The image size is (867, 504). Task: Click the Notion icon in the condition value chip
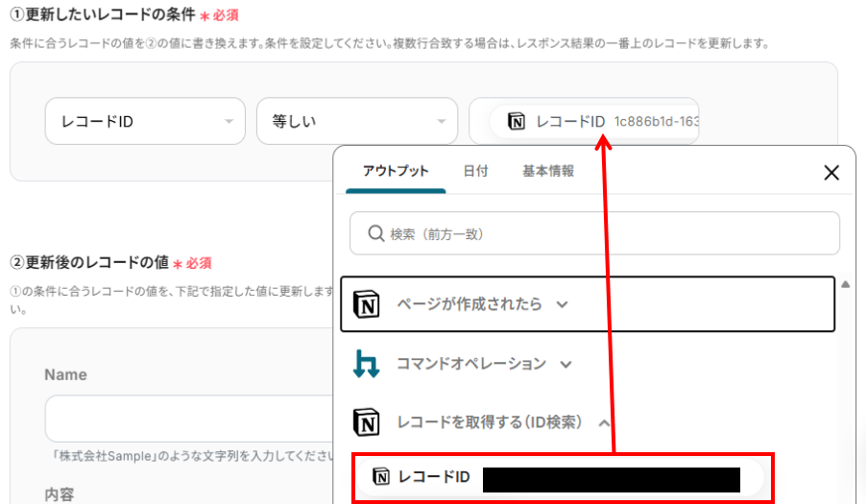[x=516, y=121]
